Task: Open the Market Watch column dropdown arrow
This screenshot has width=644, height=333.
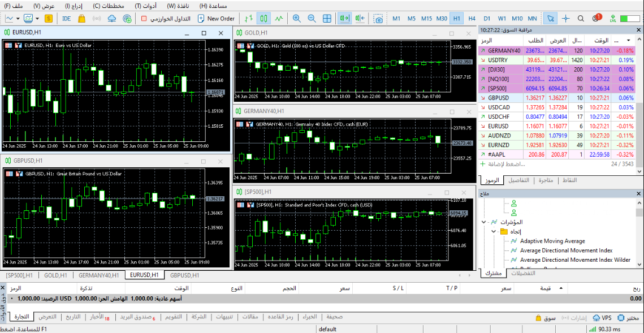Action: tap(628, 40)
